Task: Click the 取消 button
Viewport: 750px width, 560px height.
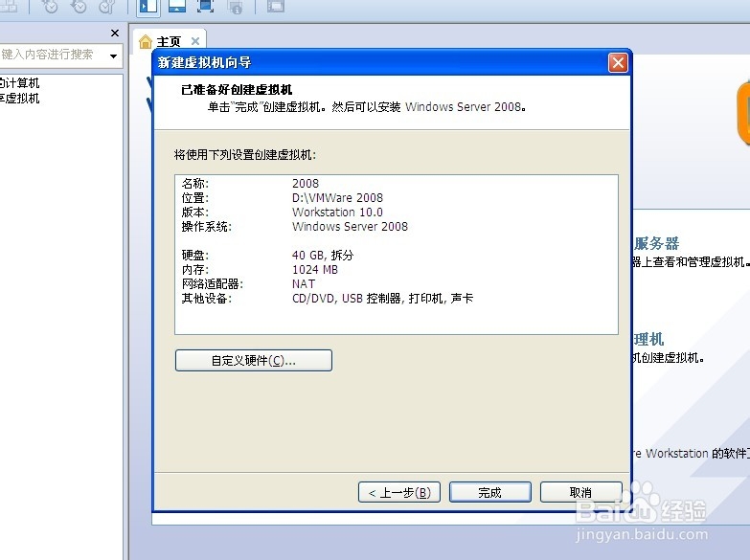Action: 580,492
